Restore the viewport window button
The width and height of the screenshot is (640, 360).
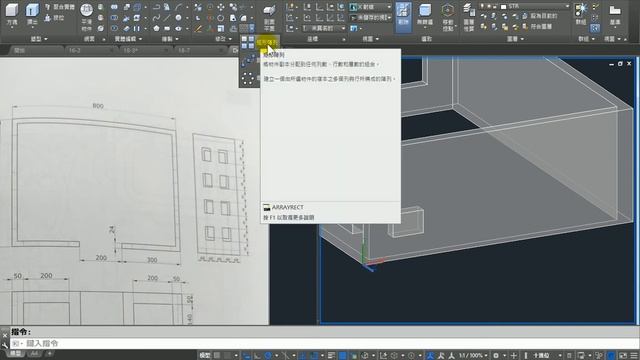coord(620,64)
